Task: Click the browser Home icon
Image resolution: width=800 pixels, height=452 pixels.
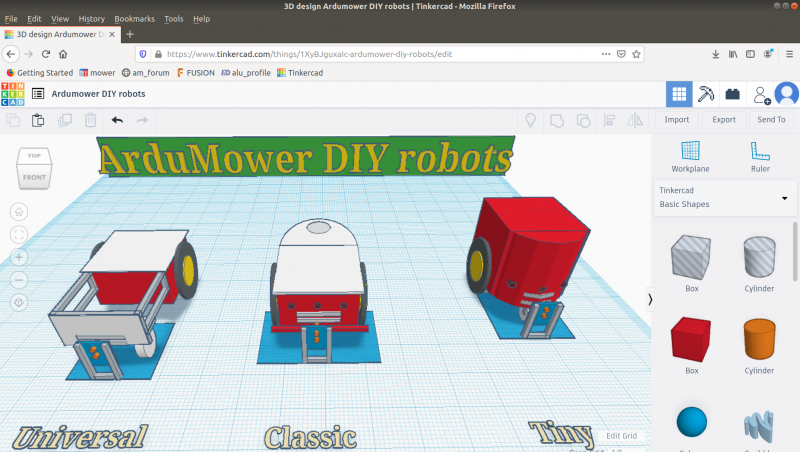Action: coord(63,54)
